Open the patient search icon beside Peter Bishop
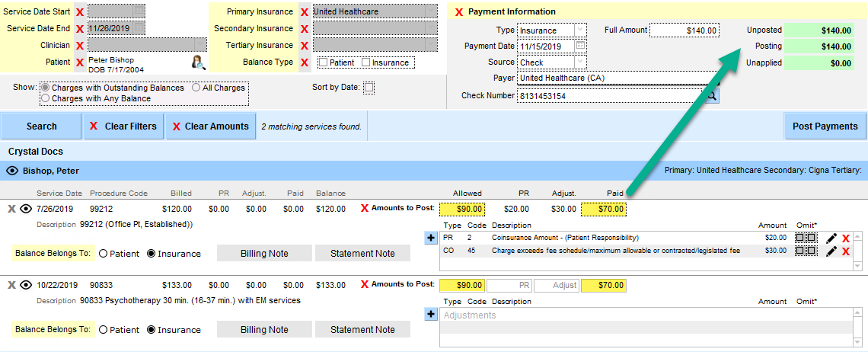The width and height of the screenshot is (868, 352). 198,63
